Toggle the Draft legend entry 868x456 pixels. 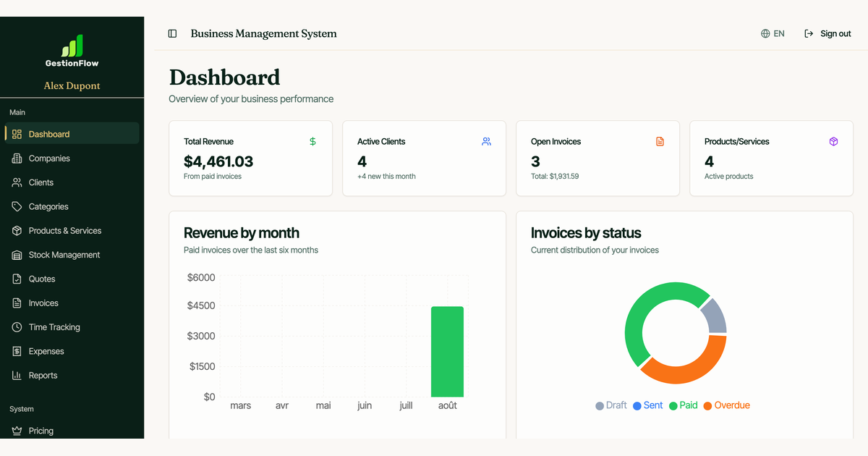(x=611, y=405)
